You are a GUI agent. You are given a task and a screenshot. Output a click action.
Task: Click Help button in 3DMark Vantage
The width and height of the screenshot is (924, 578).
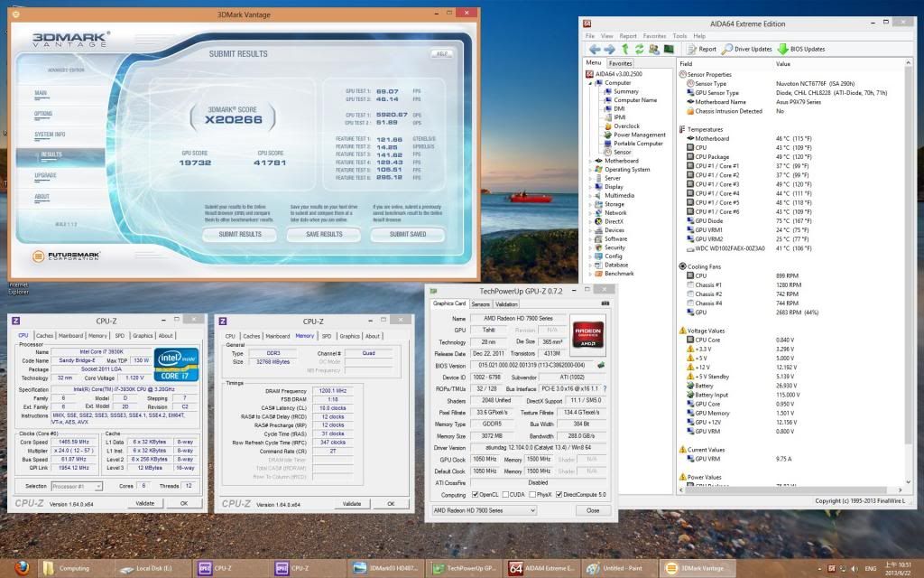tap(441, 53)
